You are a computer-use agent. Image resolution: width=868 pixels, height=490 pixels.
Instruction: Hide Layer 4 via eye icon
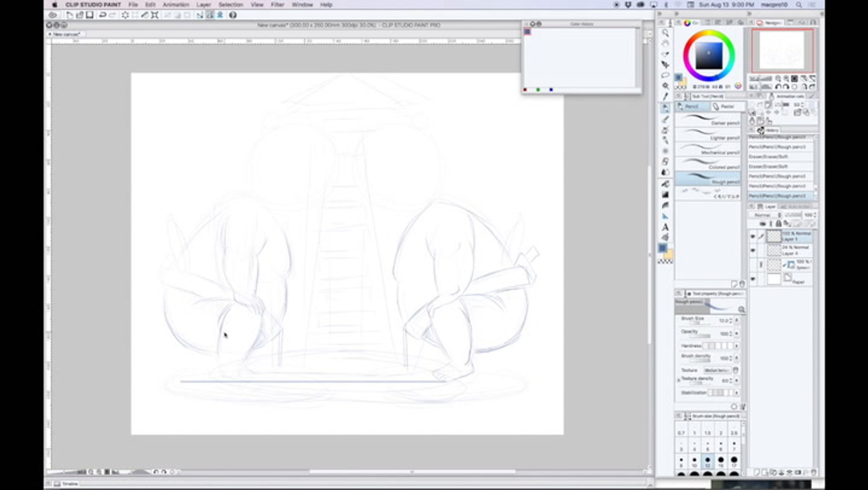coord(753,250)
